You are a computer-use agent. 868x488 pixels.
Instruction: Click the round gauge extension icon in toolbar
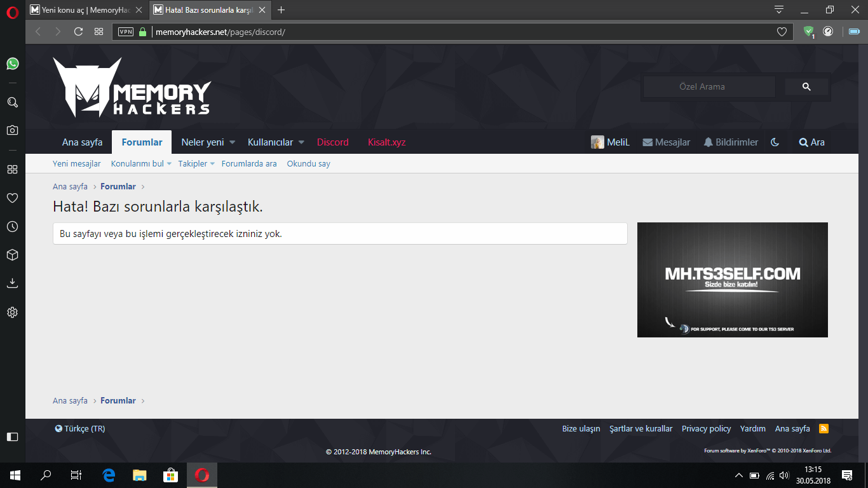point(828,30)
